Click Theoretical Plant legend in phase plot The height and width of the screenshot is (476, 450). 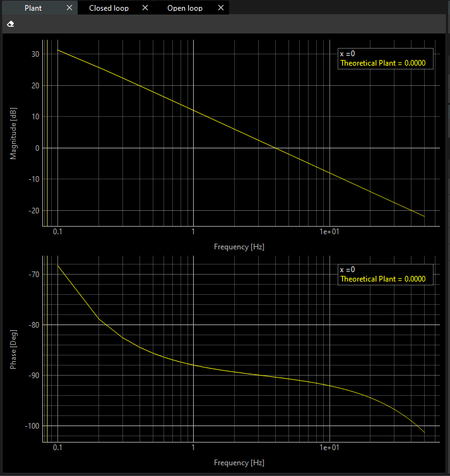pyautogui.click(x=382, y=279)
